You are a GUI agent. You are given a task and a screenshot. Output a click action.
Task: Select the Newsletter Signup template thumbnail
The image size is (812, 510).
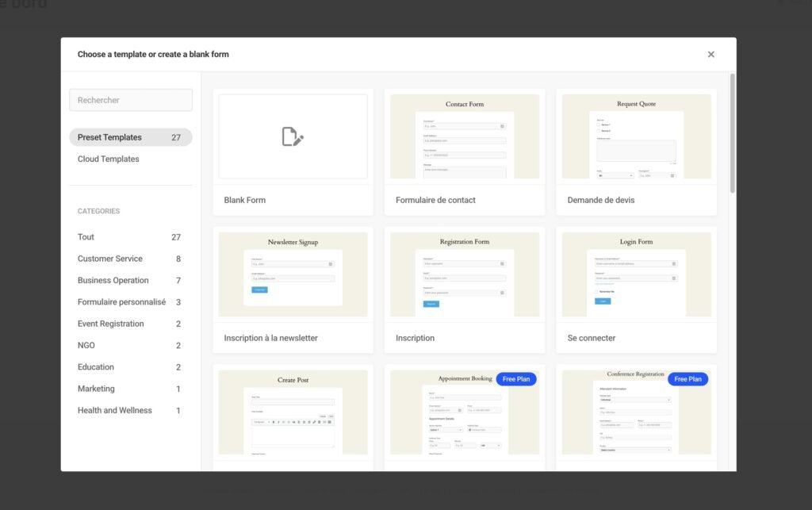click(293, 274)
